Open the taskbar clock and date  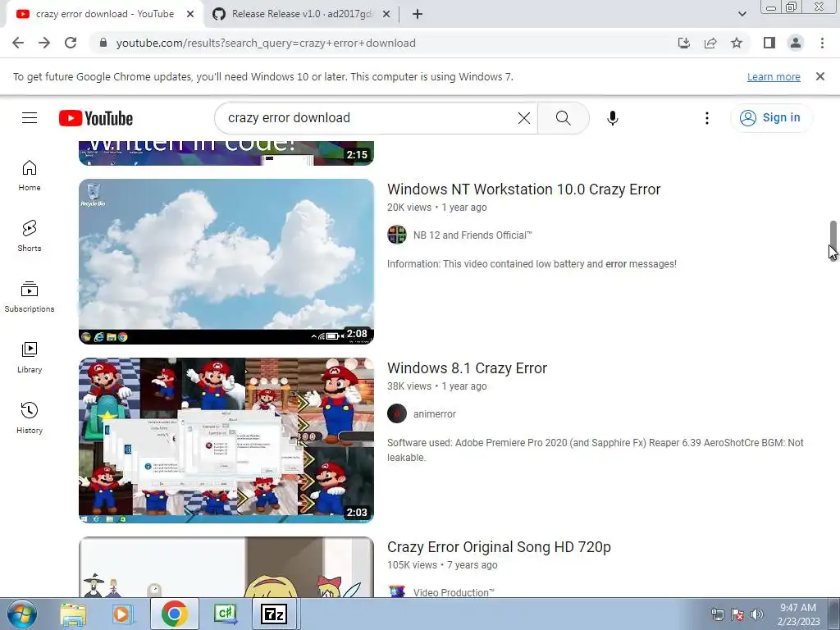[x=798, y=614]
